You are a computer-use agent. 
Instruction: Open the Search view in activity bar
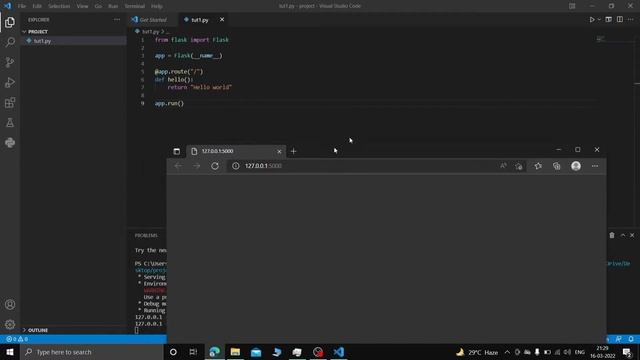tap(10, 42)
